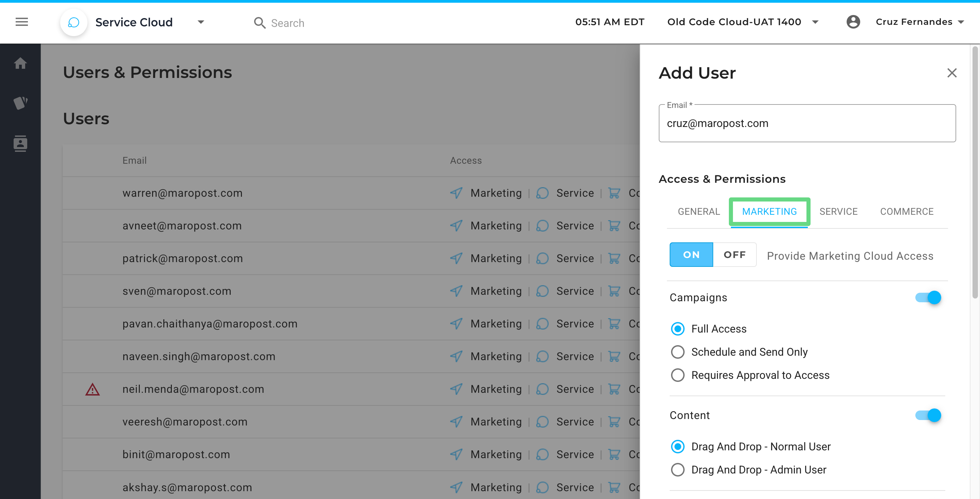The image size is (980, 499).
Task: Open the tickets icon in sidebar
Action: (x=20, y=103)
